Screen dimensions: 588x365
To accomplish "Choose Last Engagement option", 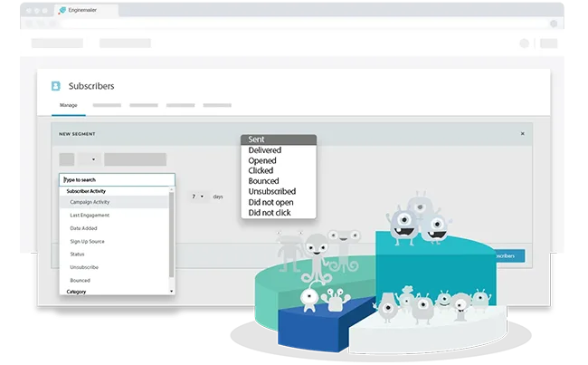I will pos(90,215).
